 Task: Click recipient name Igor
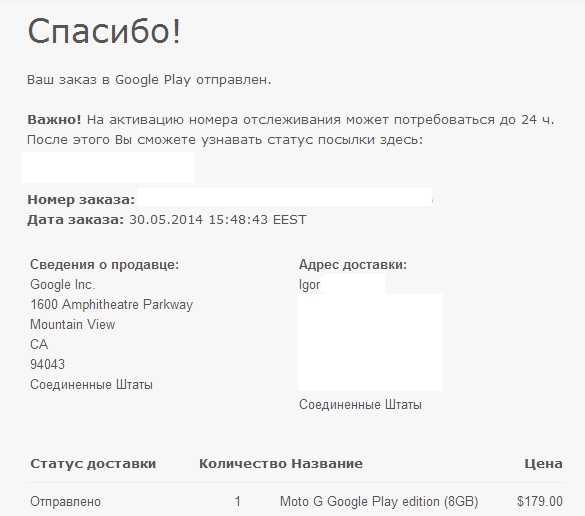pos(309,285)
